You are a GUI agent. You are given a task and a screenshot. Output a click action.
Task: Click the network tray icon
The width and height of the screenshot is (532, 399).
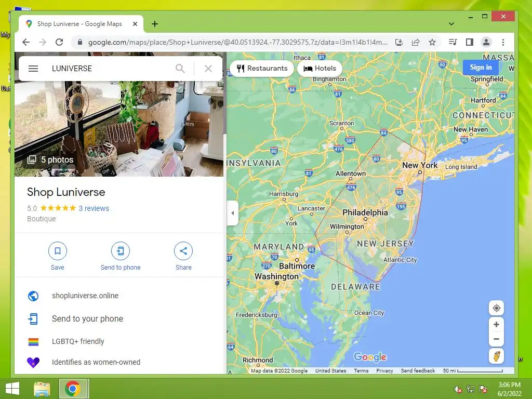[471, 389]
